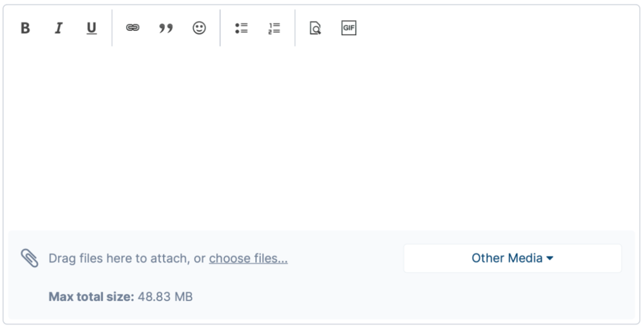
Task: Apply italic text style
Action: [x=59, y=28]
